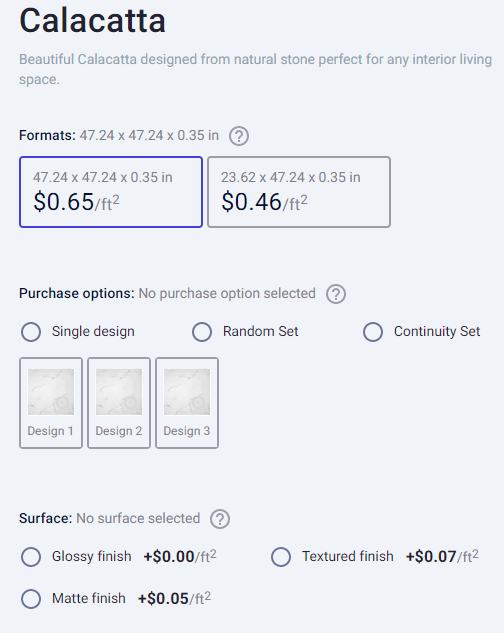Click the $0.46 per square foot price
The height and width of the screenshot is (633, 504).
(264, 202)
